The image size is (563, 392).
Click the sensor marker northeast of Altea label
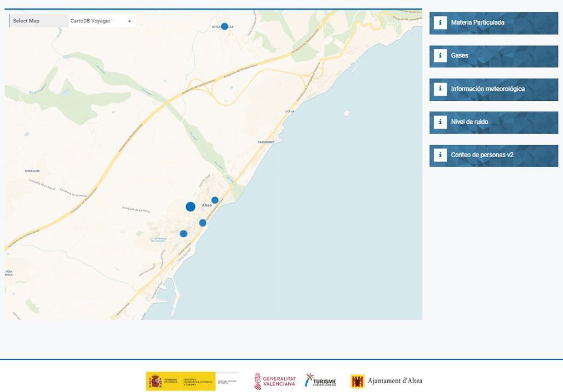coord(215,200)
